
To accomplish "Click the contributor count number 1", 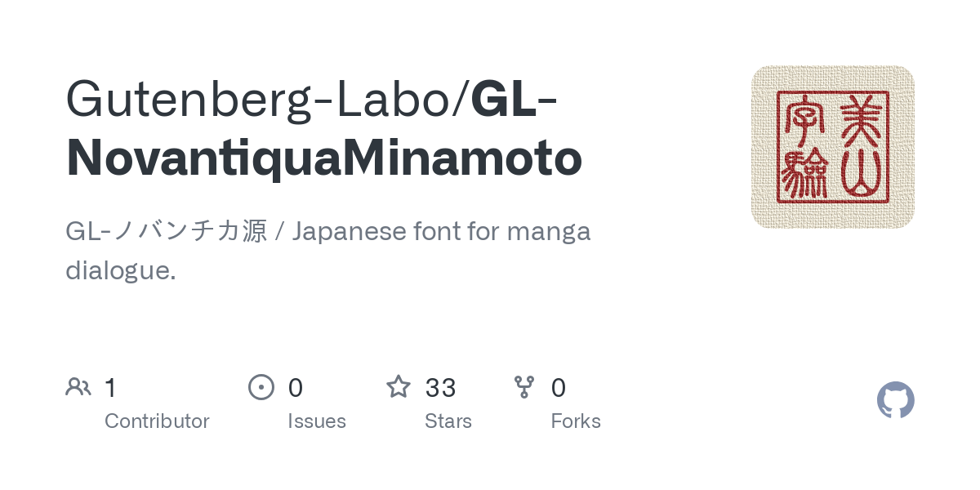I will tap(110, 387).
